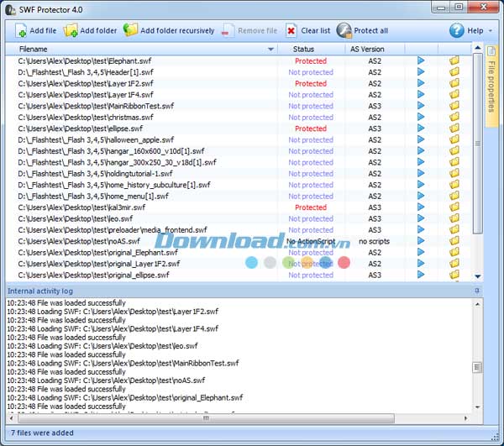This screenshot has height=446, width=504.
Task: Sort by the Status column header
Action: [x=303, y=50]
